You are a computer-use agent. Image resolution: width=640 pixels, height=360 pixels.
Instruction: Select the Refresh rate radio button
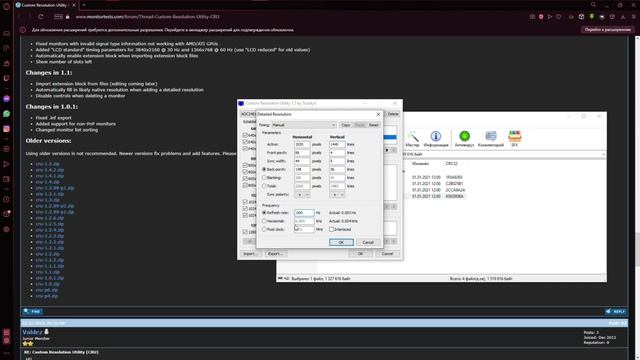264,213
